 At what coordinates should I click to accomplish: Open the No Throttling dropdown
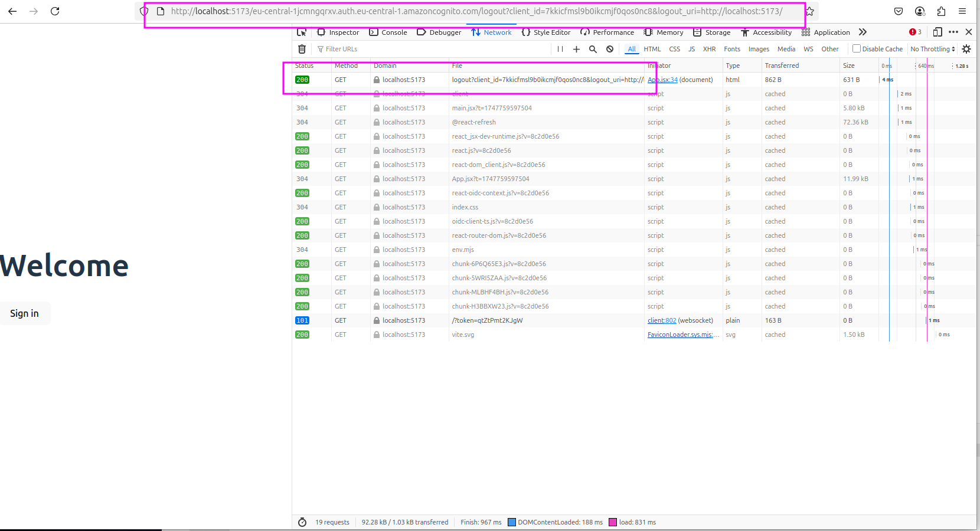pyautogui.click(x=932, y=49)
